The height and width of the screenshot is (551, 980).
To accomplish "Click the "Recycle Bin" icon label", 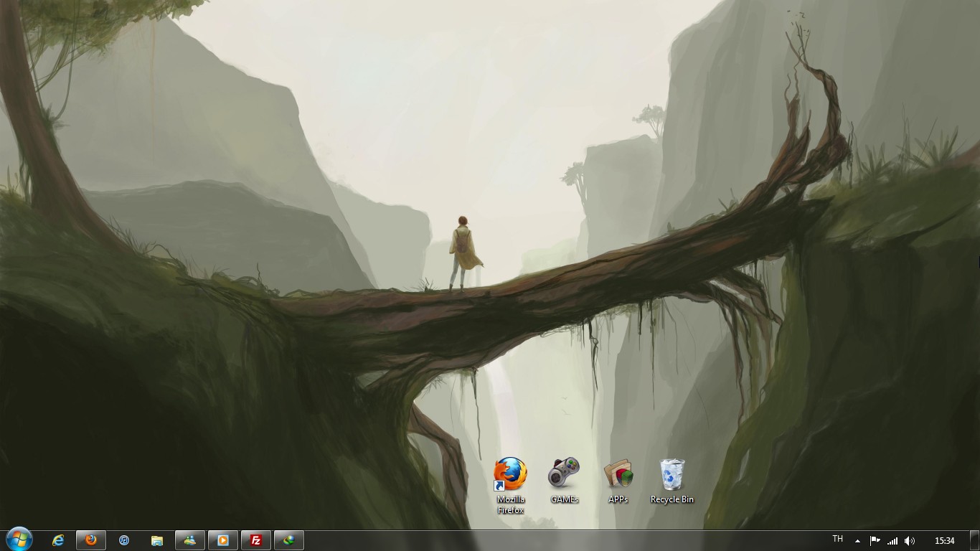I will [672, 499].
